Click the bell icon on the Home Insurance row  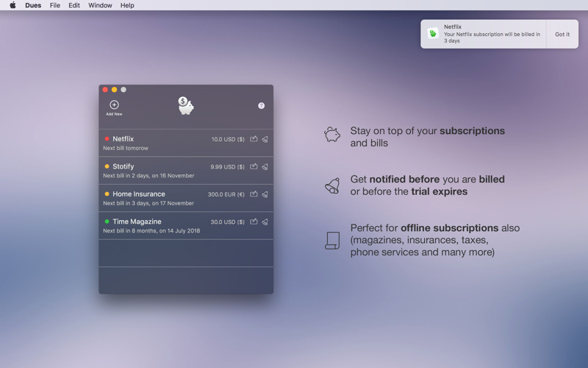pyautogui.click(x=265, y=194)
